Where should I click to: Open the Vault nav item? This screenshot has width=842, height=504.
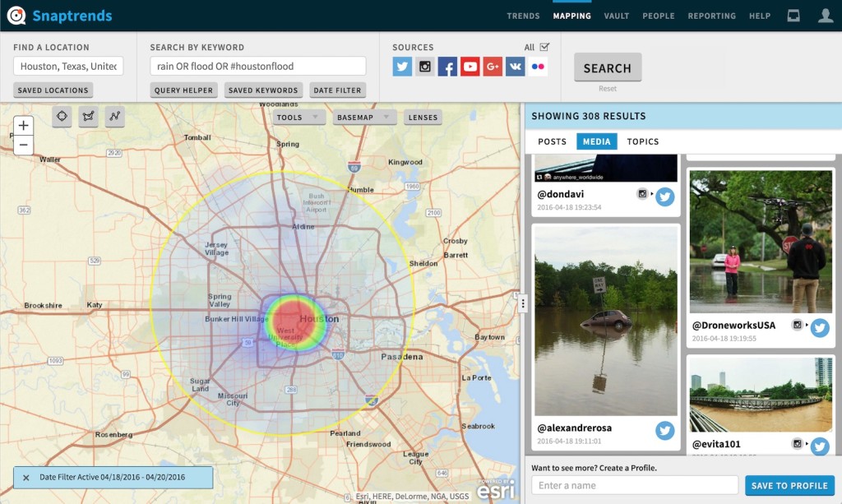coord(617,16)
